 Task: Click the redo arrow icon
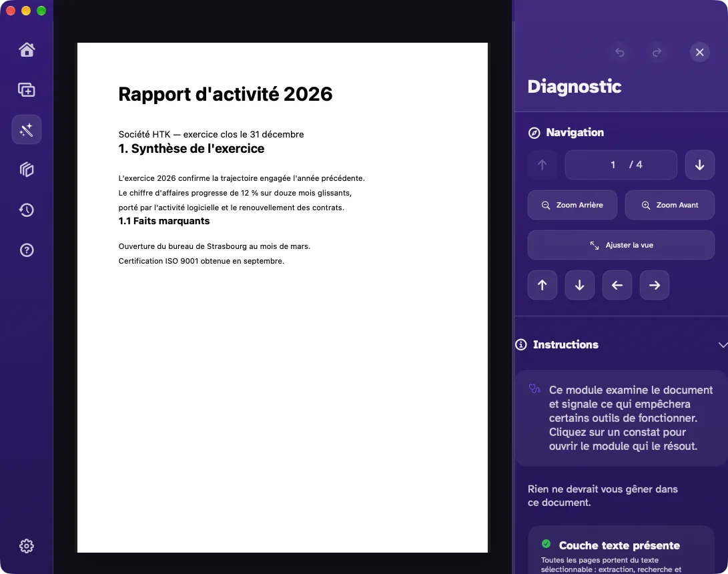click(x=657, y=52)
